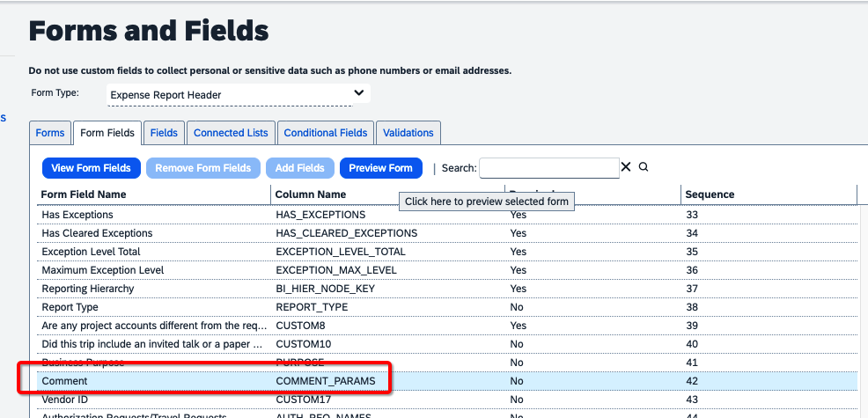Click the EXCEPTION_LEVEL_TOTAL cell
This screenshot has height=418, width=868.
click(x=341, y=252)
